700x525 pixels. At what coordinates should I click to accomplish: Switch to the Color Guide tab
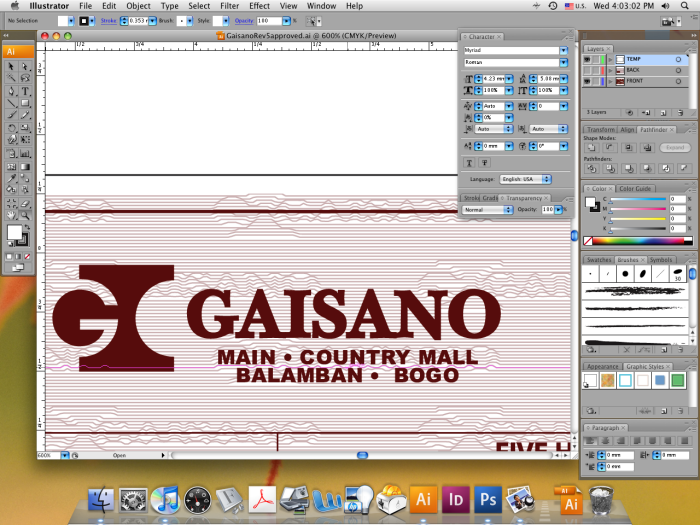(x=636, y=188)
